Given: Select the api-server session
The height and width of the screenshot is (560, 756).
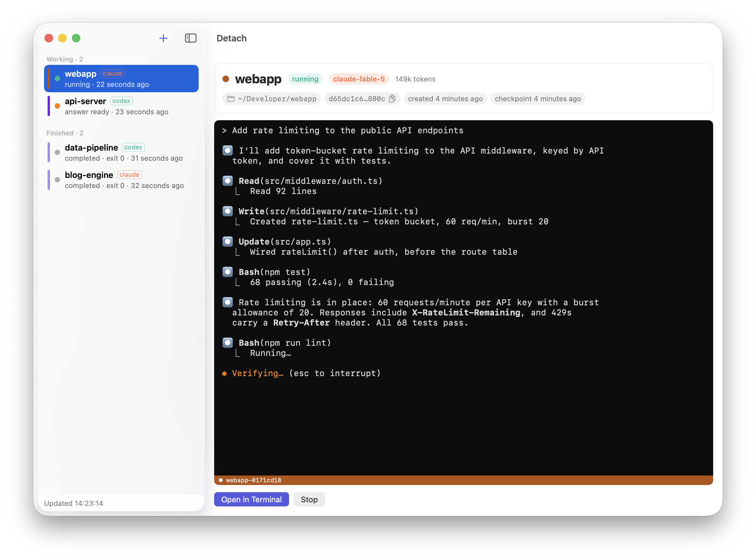Looking at the screenshot, I should click(121, 106).
